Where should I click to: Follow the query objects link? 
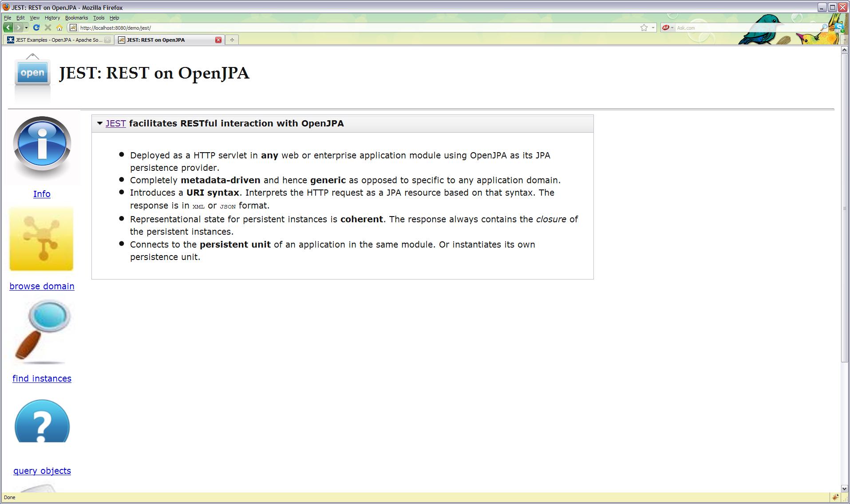(42, 471)
